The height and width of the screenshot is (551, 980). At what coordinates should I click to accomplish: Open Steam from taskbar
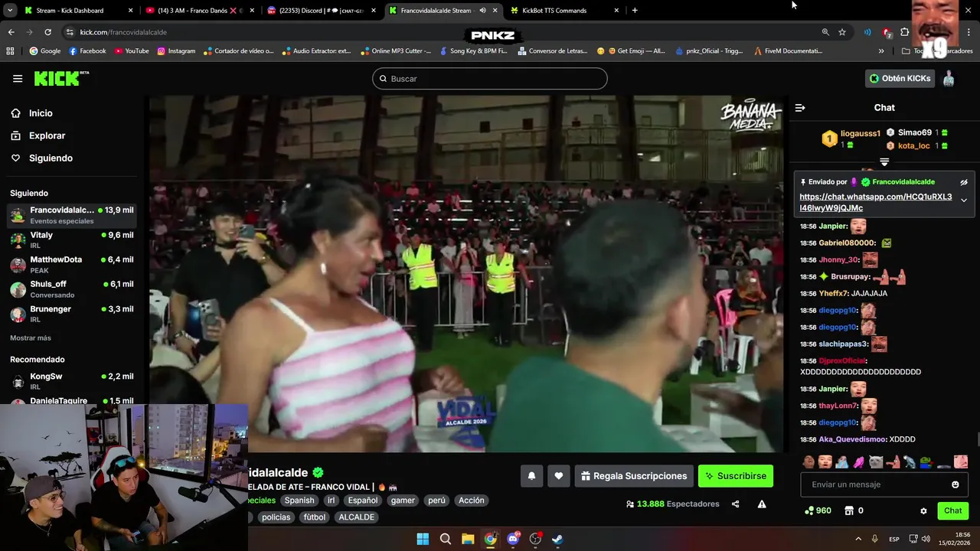pos(557,539)
